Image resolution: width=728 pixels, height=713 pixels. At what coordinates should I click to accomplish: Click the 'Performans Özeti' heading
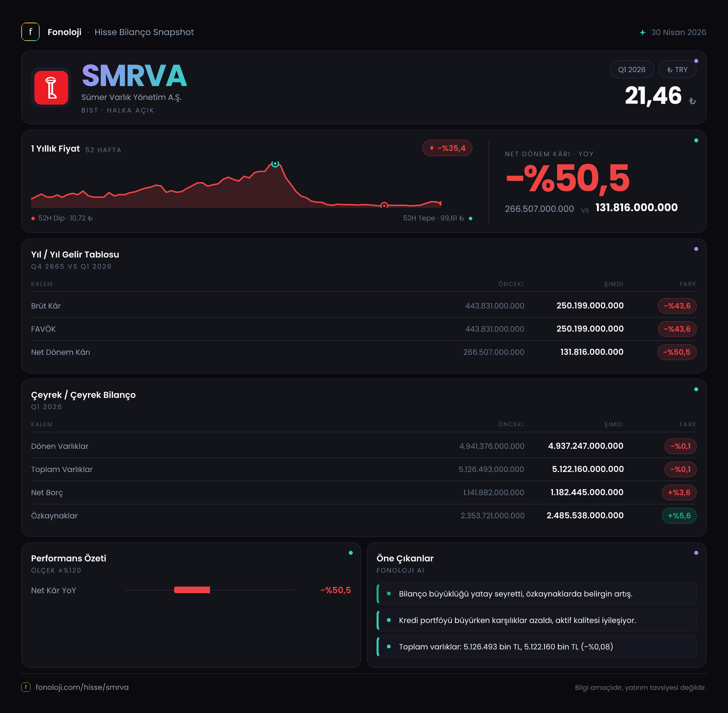(69, 558)
